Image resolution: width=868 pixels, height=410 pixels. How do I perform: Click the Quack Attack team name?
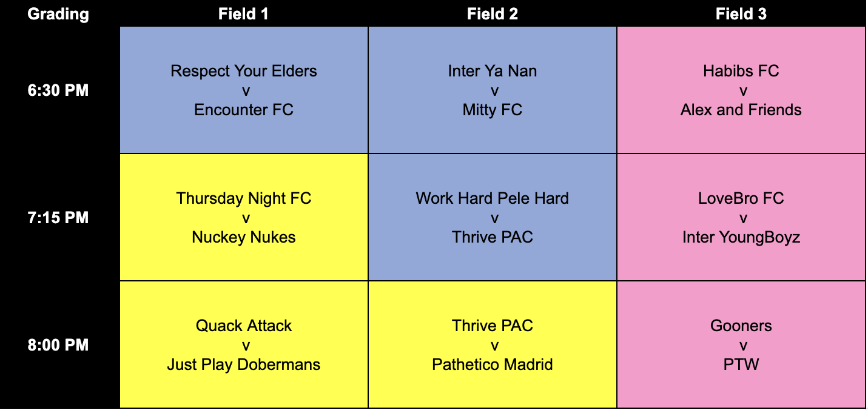point(244,326)
